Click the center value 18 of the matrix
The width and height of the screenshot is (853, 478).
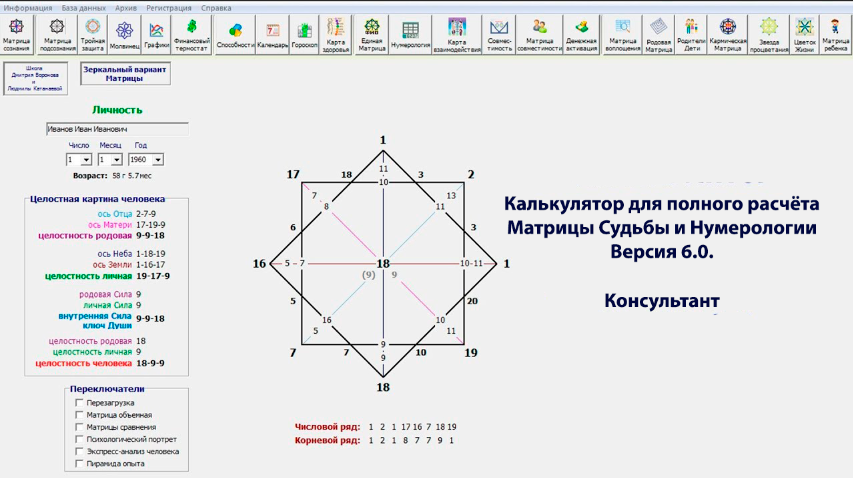coord(383,264)
